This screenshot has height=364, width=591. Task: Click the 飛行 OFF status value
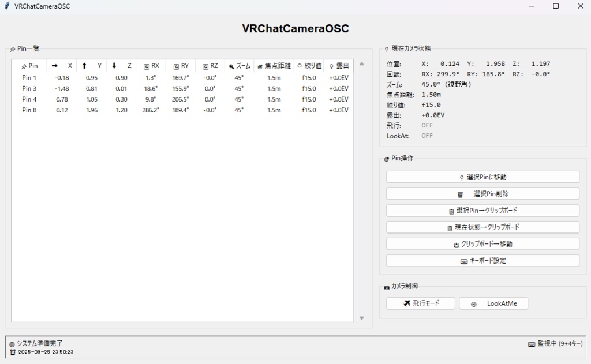[x=427, y=125]
